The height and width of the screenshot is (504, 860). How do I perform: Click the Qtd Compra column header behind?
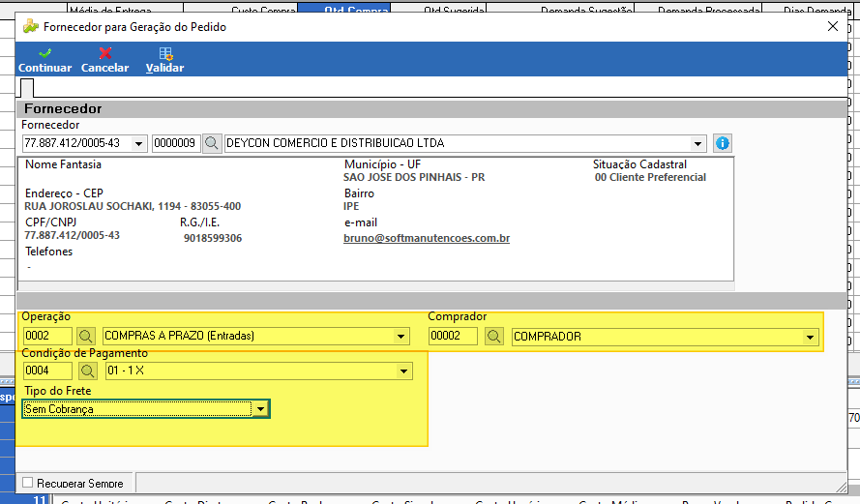343,8
